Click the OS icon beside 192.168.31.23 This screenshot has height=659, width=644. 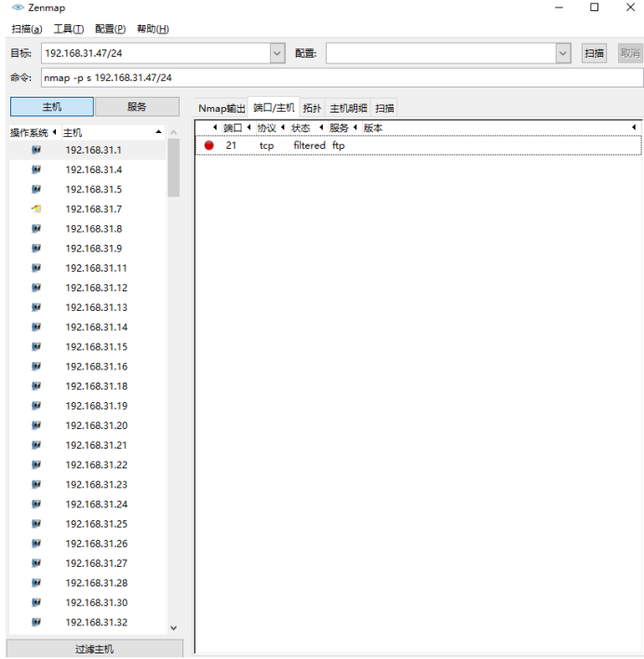[36, 484]
